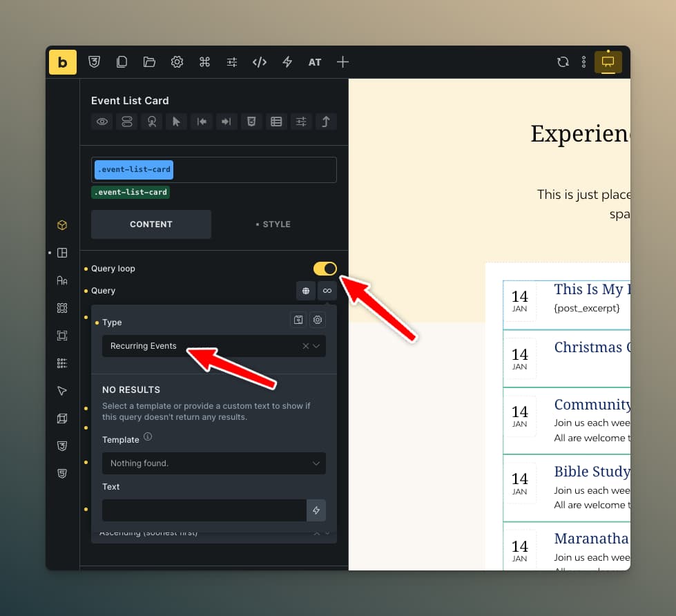The height and width of the screenshot is (616, 676).
Task: Click the AT icon in the top toolbar
Action: [x=314, y=61]
